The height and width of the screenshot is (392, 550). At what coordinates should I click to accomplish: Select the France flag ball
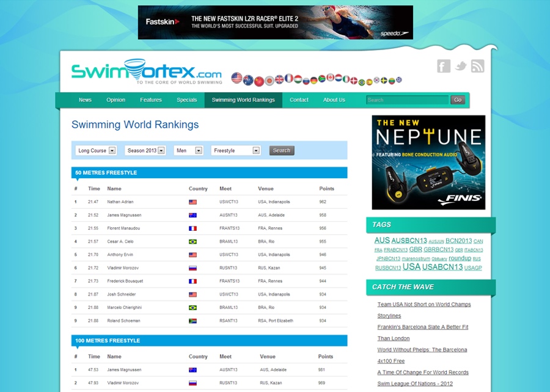point(288,78)
